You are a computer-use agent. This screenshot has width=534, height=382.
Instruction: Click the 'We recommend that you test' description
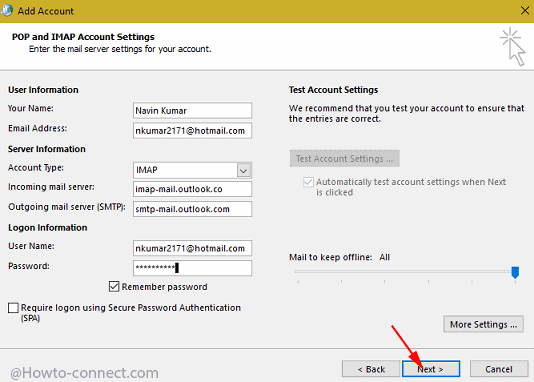pos(407,113)
